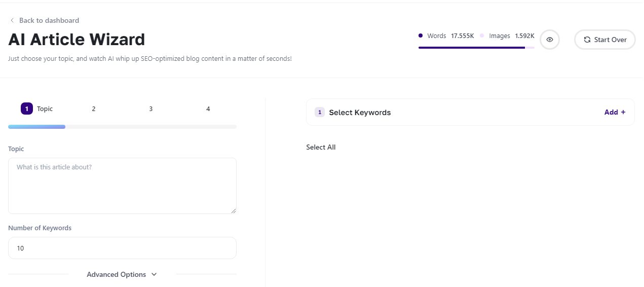Click the Select Keywords number badge
This screenshot has height=287, width=644.
(320, 112)
